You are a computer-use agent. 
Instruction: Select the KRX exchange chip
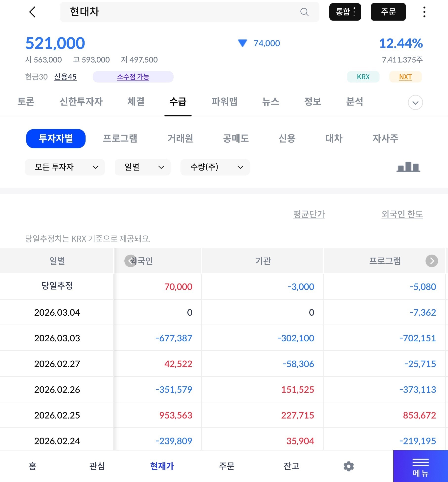(x=363, y=77)
